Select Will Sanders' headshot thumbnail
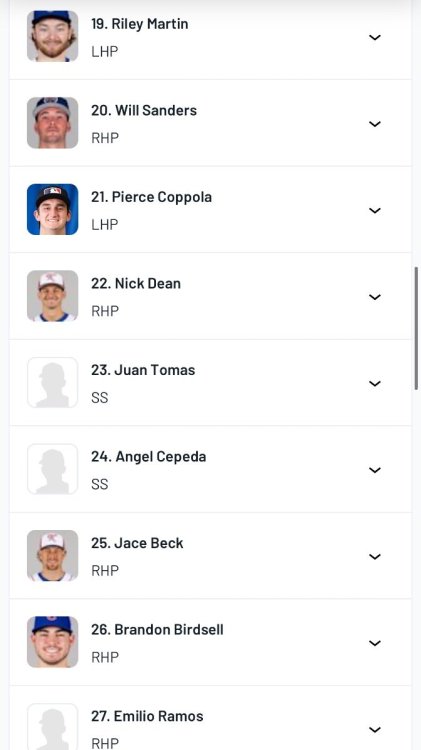The image size is (421, 750). [x=53, y=123]
